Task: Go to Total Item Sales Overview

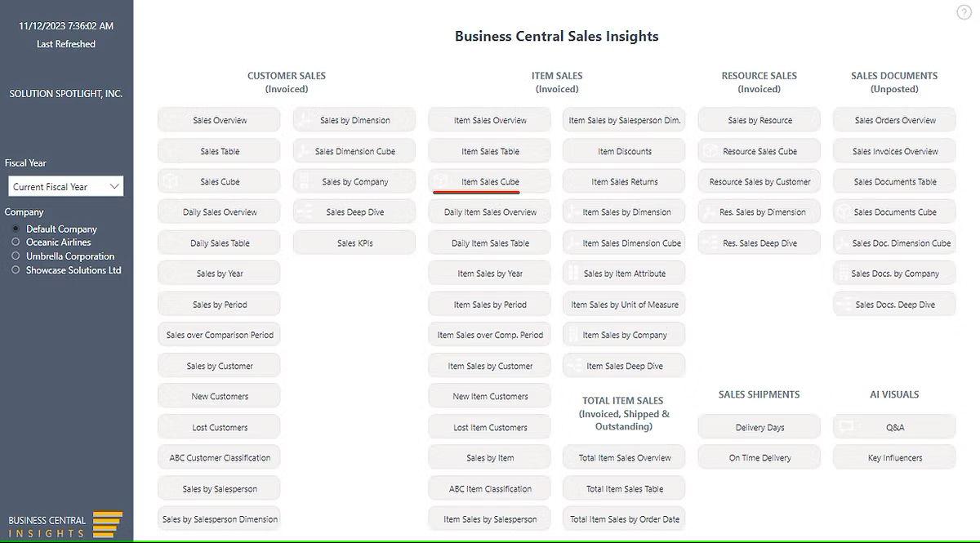Action: [x=624, y=458]
